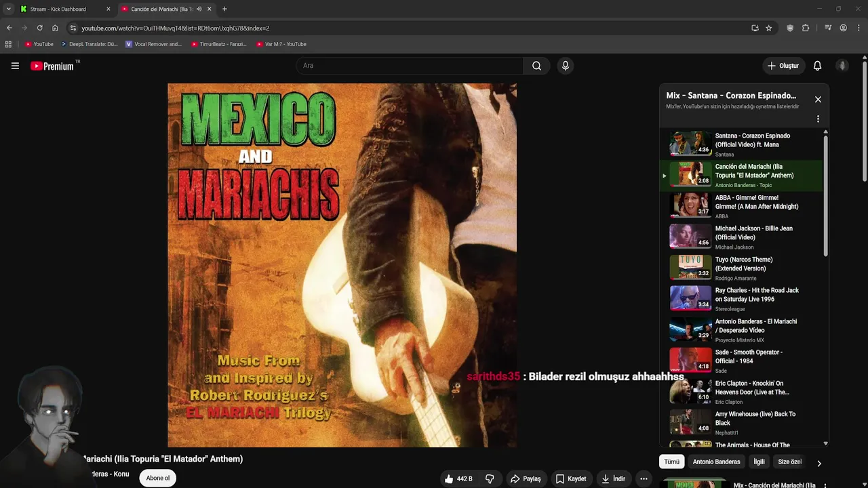Viewport: 868px width, 488px height.
Task: Click the Mix playlist panel scrollbar
Action: click(825, 197)
